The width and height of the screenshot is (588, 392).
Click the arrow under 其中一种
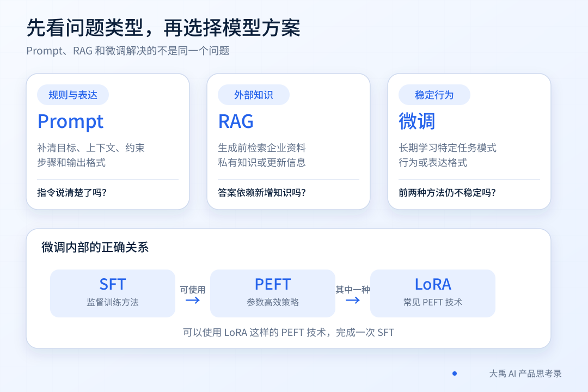click(352, 300)
